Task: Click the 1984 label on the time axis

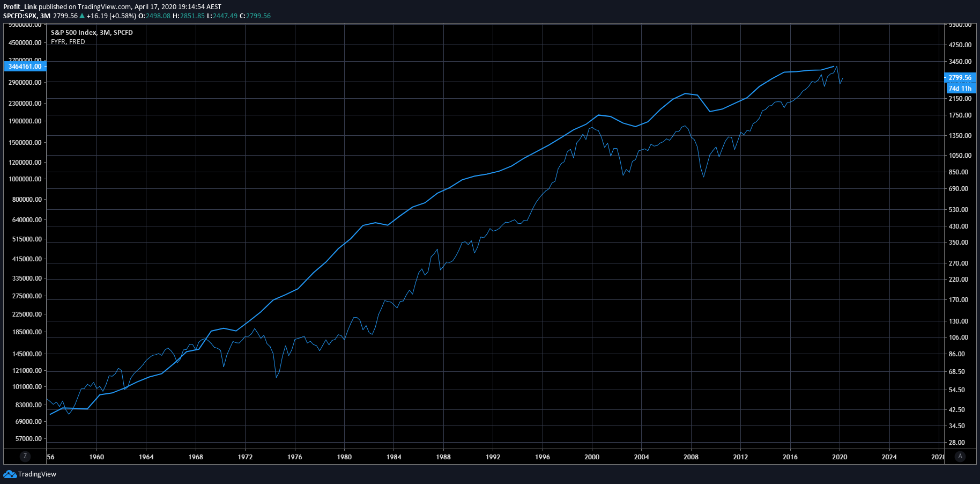Action: pyautogui.click(x=394, y=457)
